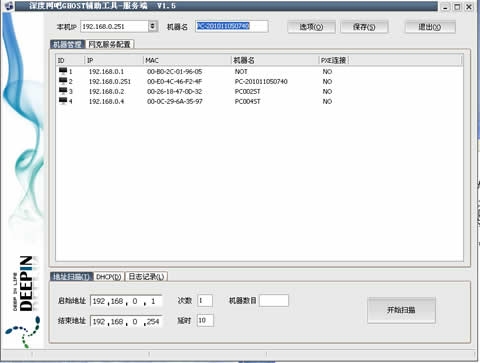Click the 延时 input field
480x363 pixels.
click(205, 321)
